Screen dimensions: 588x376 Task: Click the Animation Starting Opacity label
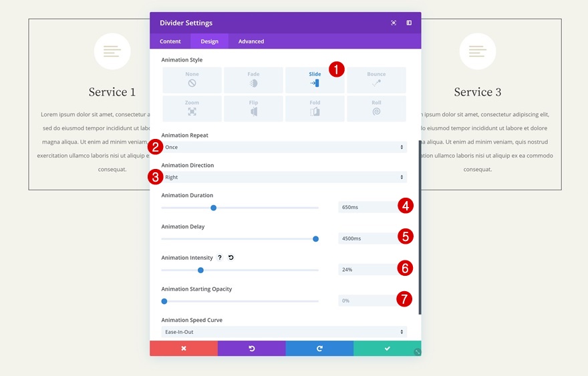[196, 289]
